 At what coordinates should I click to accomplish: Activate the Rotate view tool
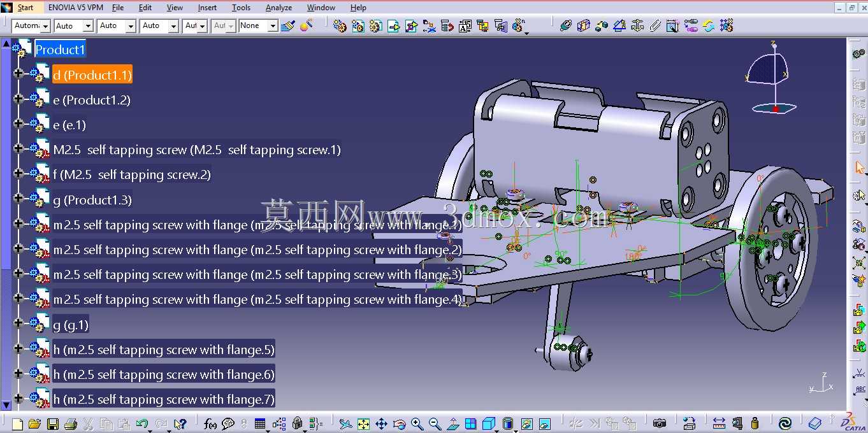pyautogui.click(x=399, y=423)
